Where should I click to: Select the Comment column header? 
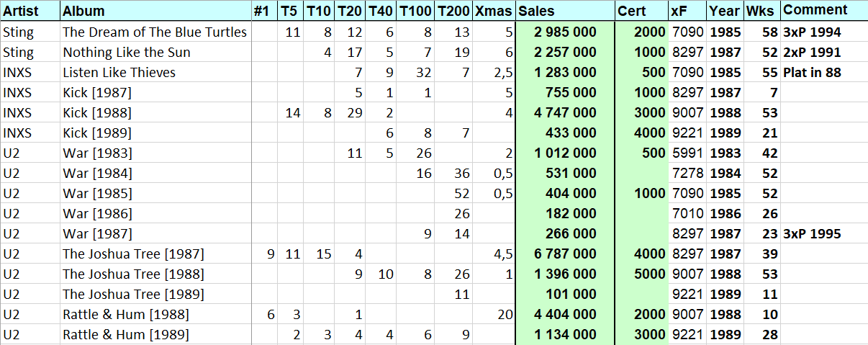tap(824, 11)
